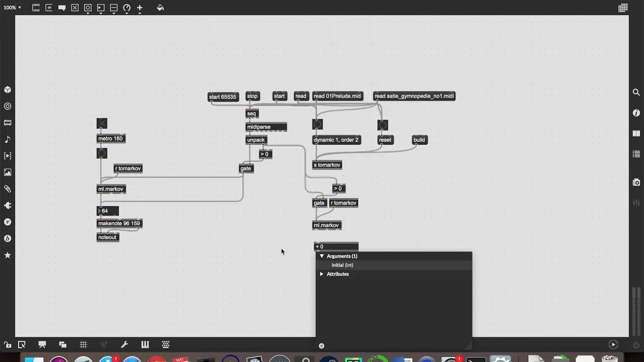This screenshot has height=362, width=644.
Task: Collapse the Arguments (1) section
Action: coord(321,256)
